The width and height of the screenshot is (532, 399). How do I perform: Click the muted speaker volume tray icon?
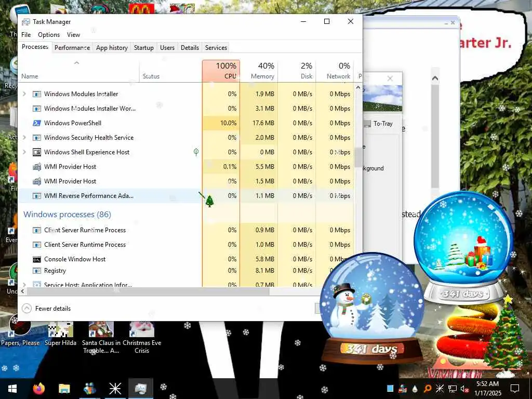pyautogui.click(x=464, y=389)
